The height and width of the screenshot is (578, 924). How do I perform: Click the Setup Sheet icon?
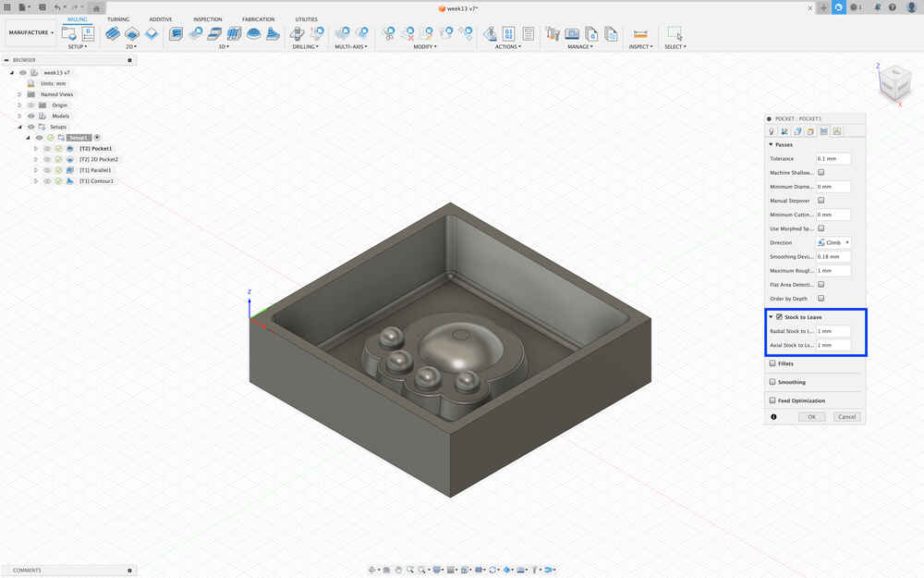point(529,33)
